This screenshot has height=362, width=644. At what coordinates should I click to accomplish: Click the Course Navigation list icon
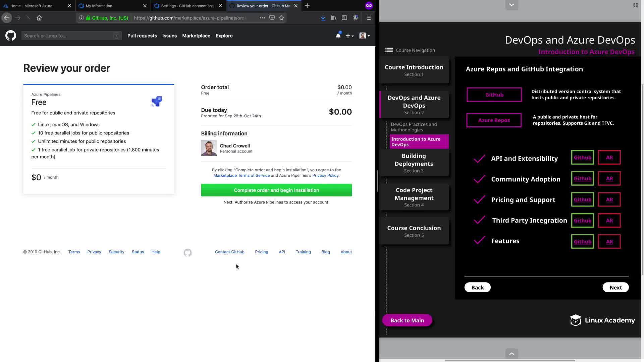(x=388, y=50)
